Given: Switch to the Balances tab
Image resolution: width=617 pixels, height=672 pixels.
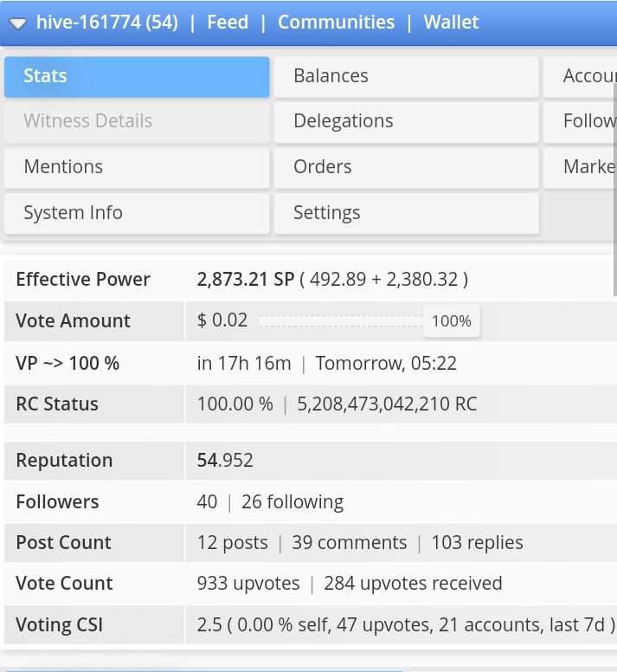Looking at the screenshot, I should coord(407,77).
